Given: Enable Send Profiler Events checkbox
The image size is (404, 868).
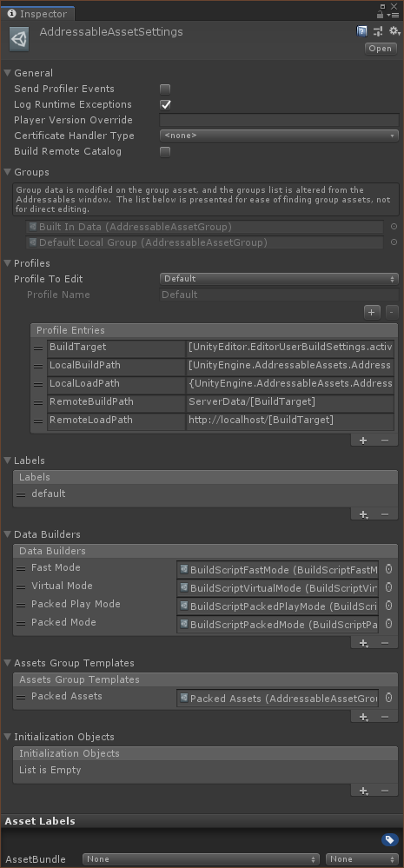Looking at the screenshot, I should point(165,89).
